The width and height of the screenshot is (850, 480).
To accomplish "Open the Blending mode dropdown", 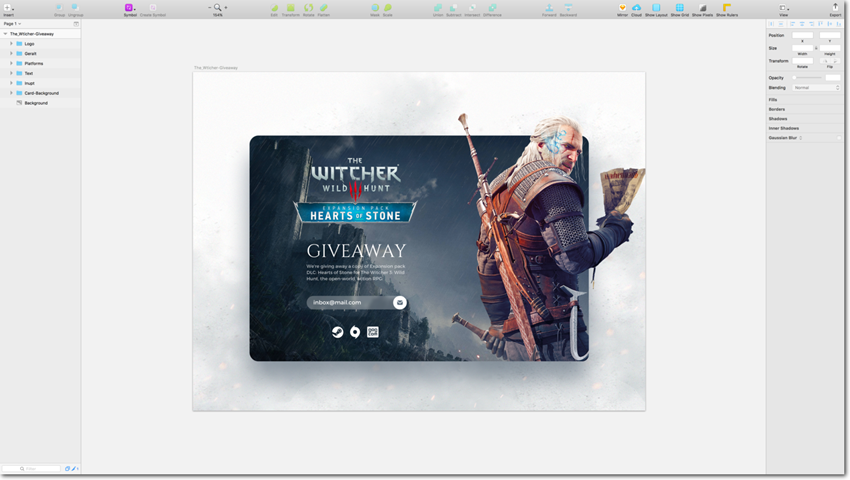I will [x=815, y=88].
